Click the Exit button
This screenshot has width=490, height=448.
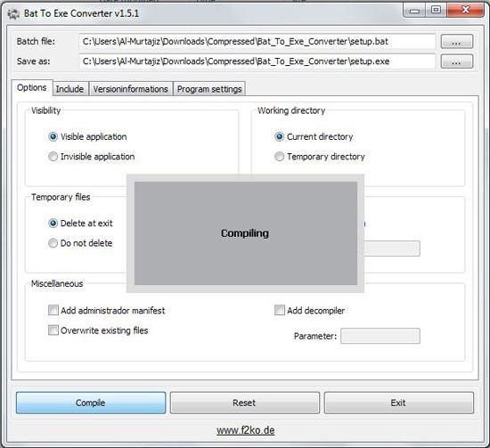(399, 403)
